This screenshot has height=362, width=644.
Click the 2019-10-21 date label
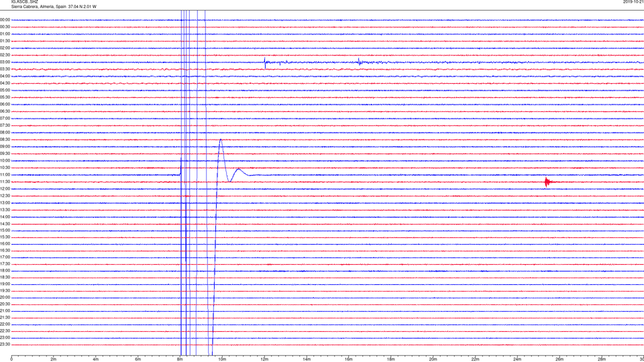[x=633, y=1]
